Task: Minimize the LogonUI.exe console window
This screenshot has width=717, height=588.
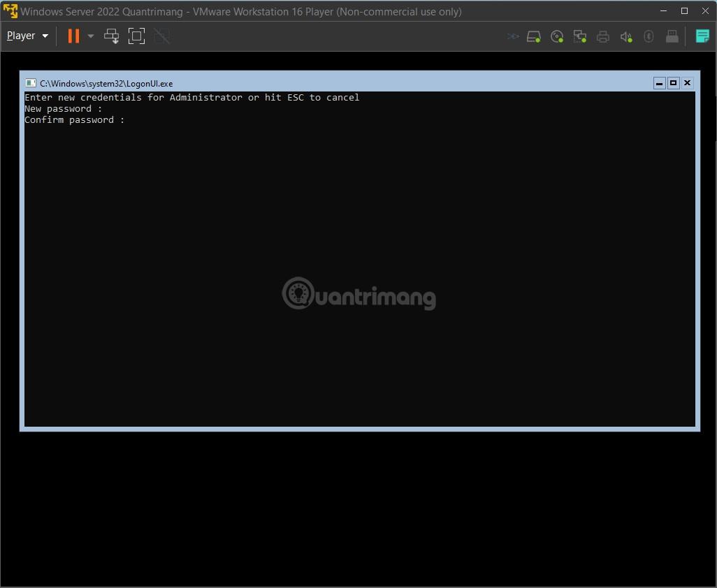Action: click(660, 82)
